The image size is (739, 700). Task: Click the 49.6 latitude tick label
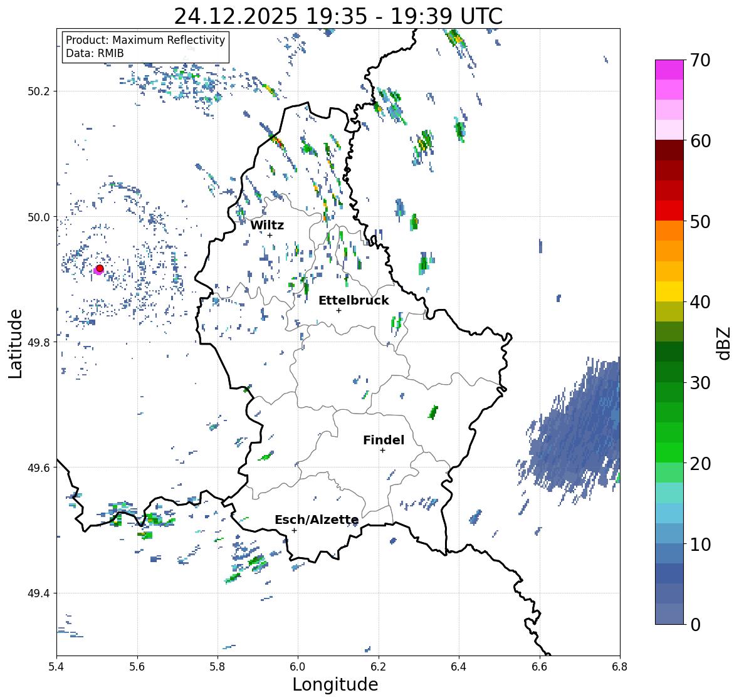(39, 468)
